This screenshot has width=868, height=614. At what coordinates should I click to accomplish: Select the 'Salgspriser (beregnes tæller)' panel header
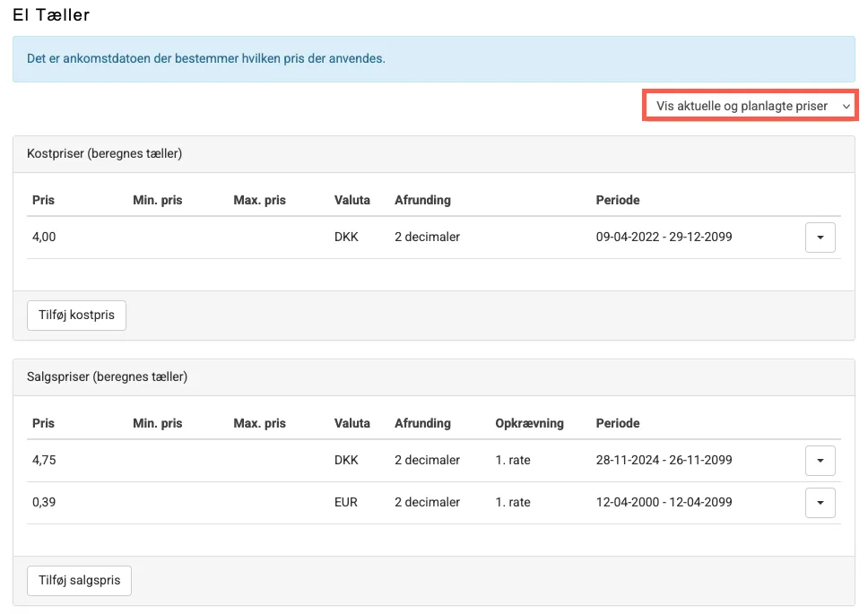click(x=108, y=377)
